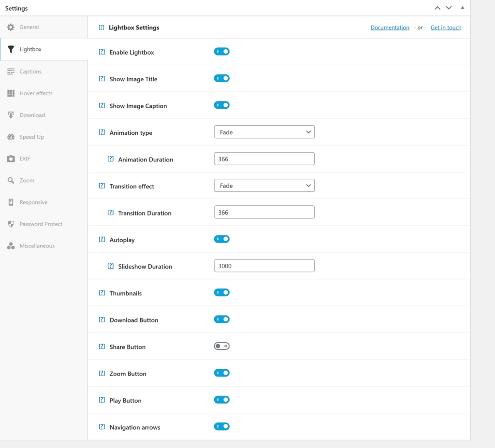495x448 pixels.
Task: Click the magnifier icon next to Zoom
Action: [x=11, y=180]
